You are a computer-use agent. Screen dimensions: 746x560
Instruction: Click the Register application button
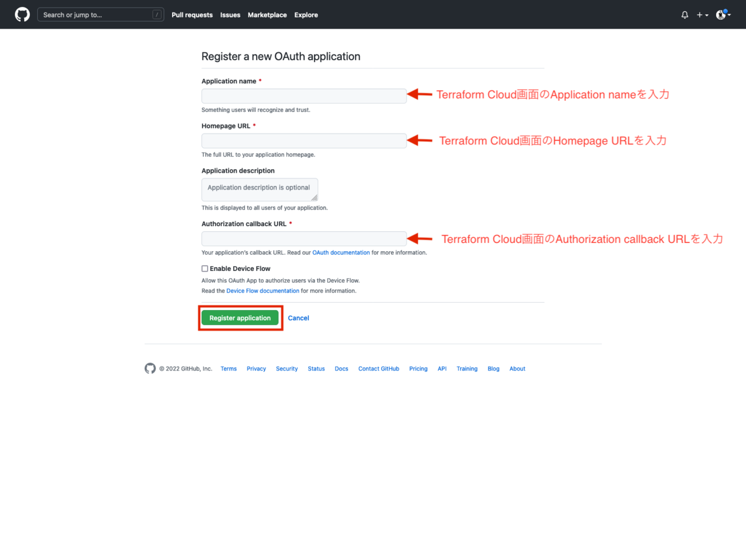click(x=240, y=318)
